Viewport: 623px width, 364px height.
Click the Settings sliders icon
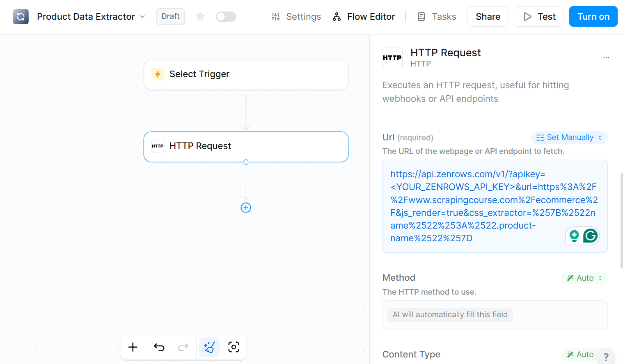click(x=275, y=16)
